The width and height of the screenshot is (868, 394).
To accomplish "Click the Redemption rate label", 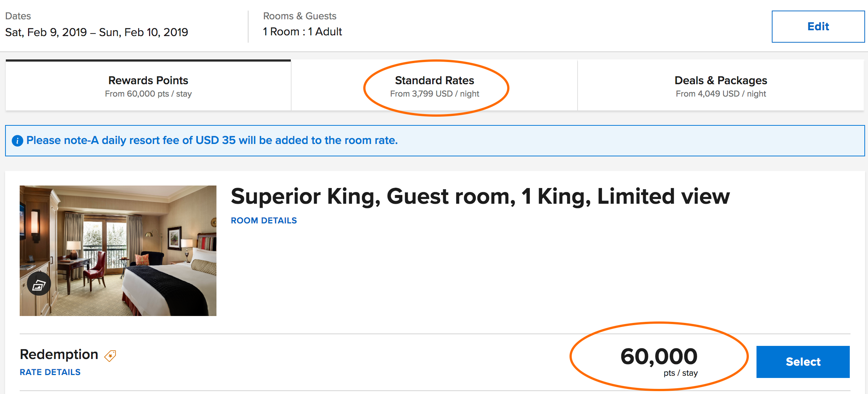I will [59, 354].
